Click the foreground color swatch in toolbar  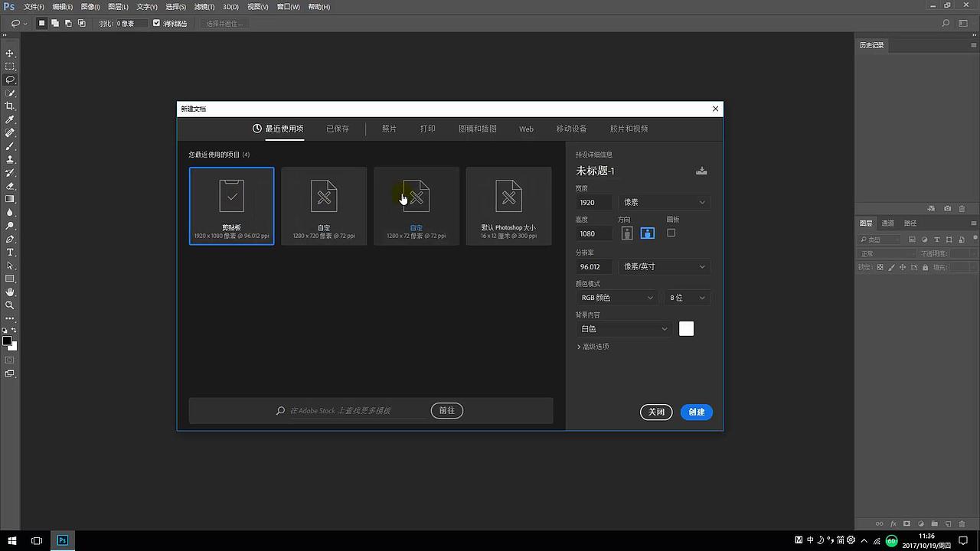(7, 341)
